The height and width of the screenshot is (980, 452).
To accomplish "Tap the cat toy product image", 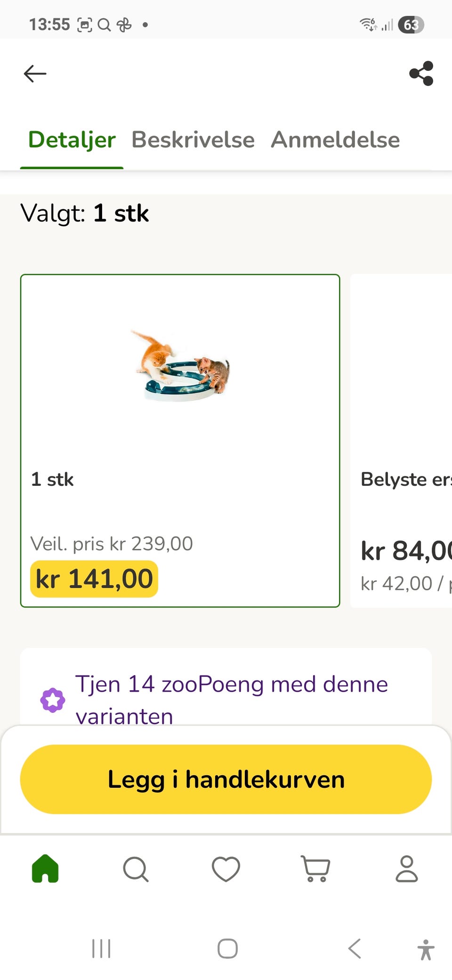I will point(180,366).
